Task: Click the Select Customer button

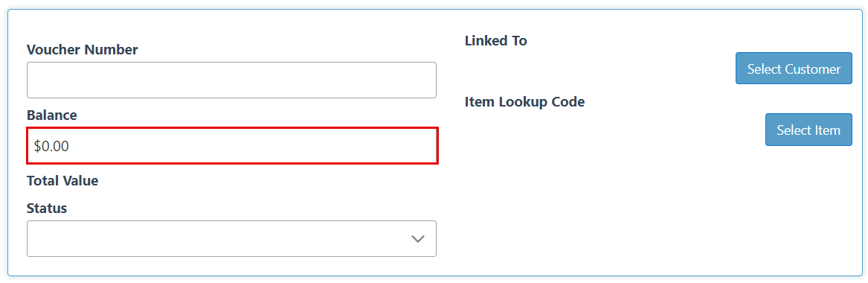Action: point(794,69)
